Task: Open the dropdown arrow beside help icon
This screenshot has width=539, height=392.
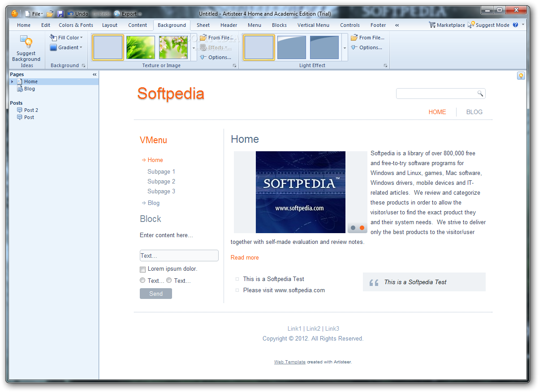Action: point(523,25)
